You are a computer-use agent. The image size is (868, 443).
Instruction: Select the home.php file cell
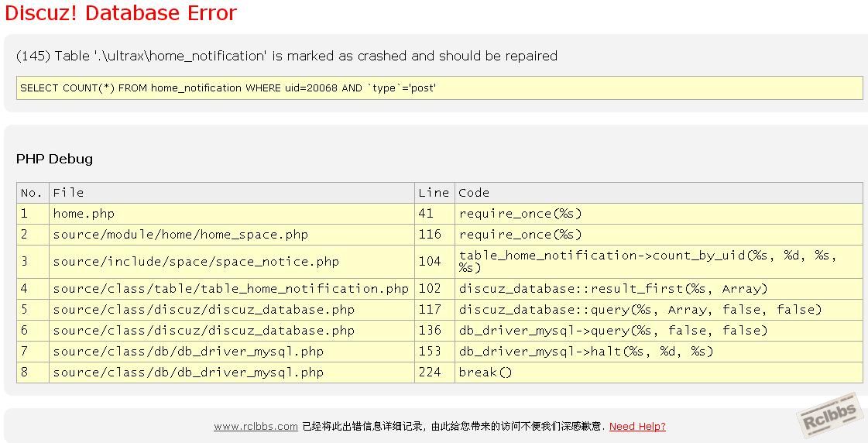[x=232, y=214]
